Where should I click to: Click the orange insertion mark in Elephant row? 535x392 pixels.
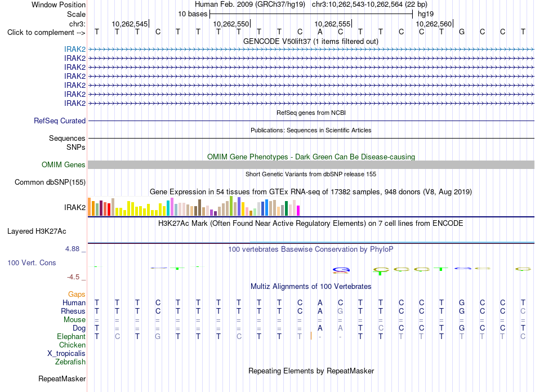coord(311,336)
